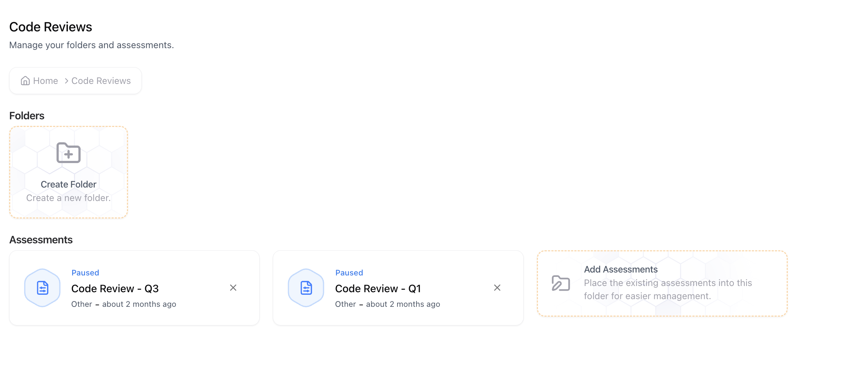
Task: Click the Paused status on Code Review - Q1
Action: [349, 272]
